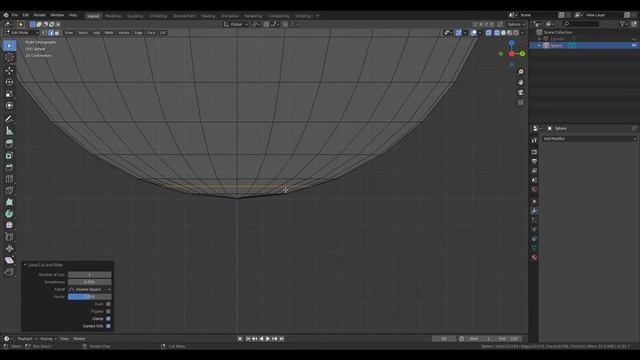This screenshot has width=640, height=360.
Task: Select the Extrude Region tool
Action: (9, 143)
